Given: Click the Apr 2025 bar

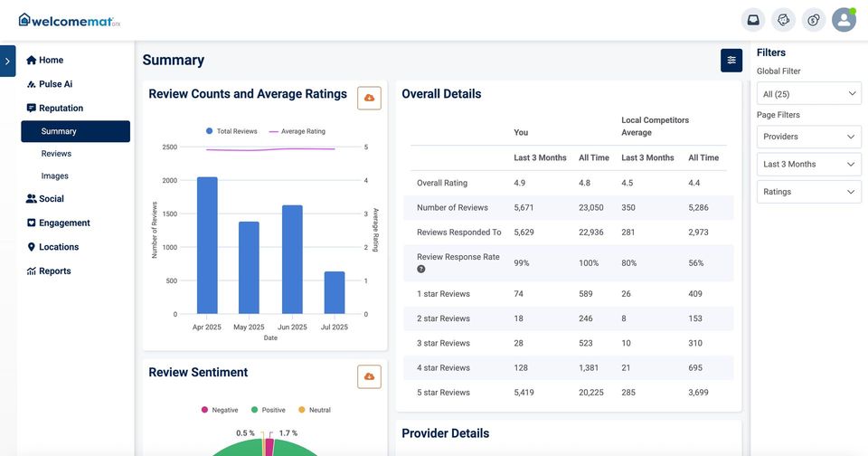Looking at the screenshot, I should pos(207,245).
